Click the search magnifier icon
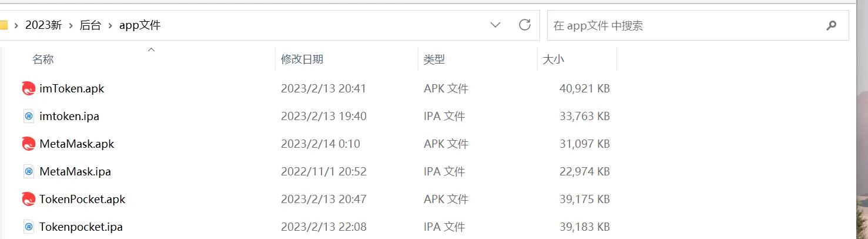Viewport: 868px width, 239px height. coord(831,25)
